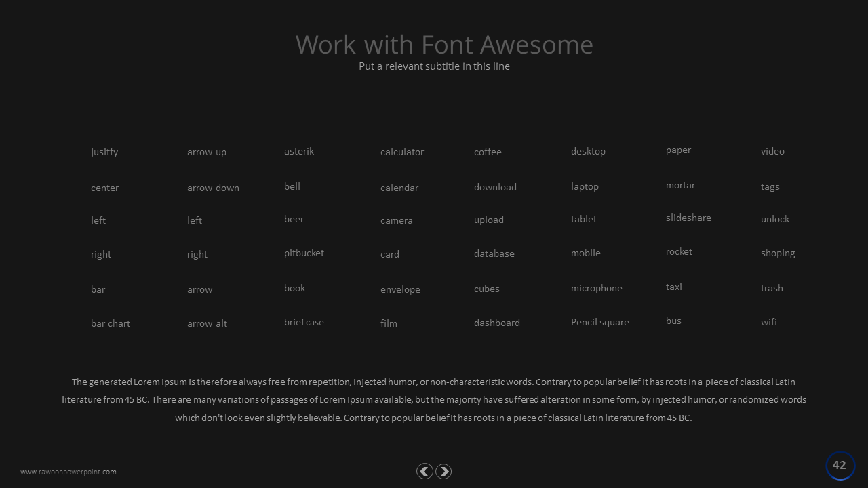Image resolution: width=868 pixels, height=488 pixels.
Task: Click the slide number 42 badge
Action: point(840,466)
